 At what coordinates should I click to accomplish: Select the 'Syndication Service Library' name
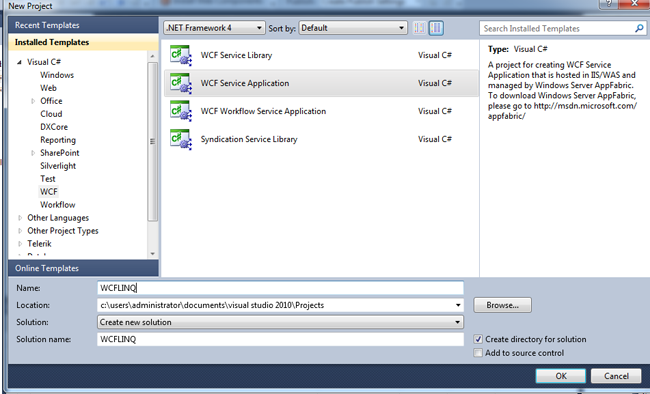tap(249, 139)
